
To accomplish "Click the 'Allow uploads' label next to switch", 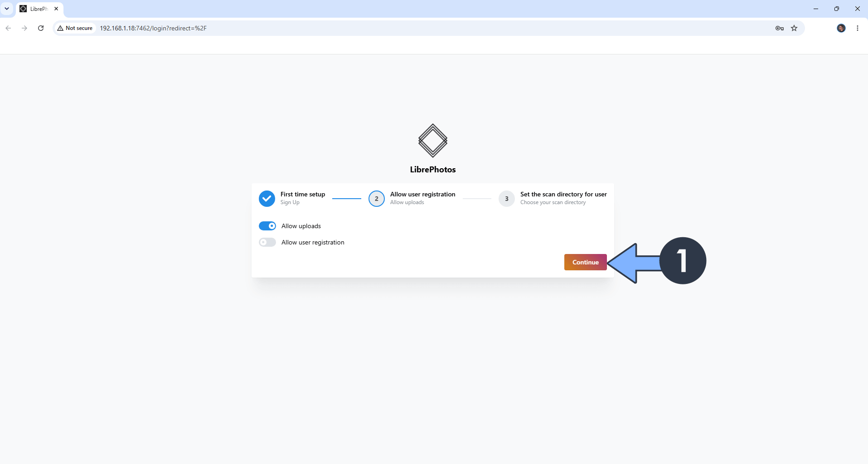I will [x=301, y=226].
